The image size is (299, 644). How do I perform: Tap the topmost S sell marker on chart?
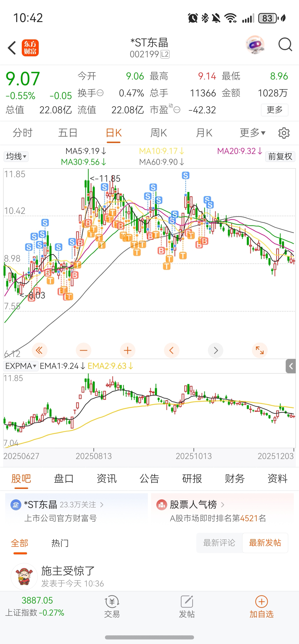pyautogui.click(x=186, y=176)
